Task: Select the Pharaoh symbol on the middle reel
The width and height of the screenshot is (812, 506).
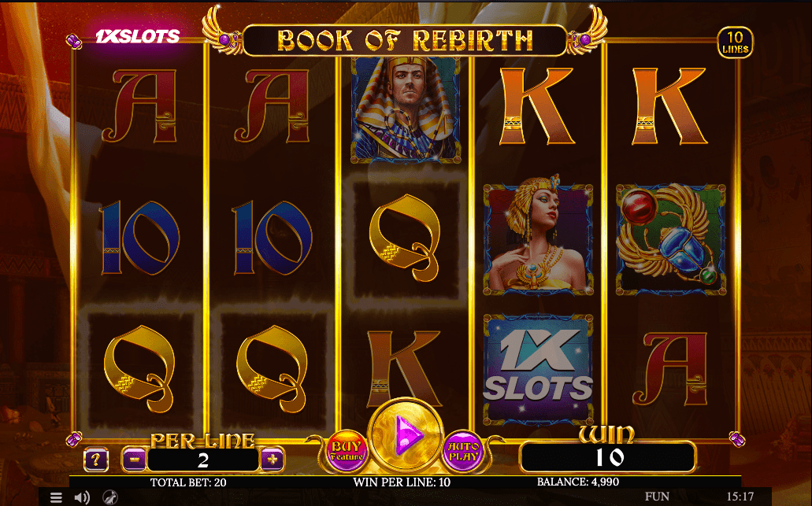Action: (406, 109)
